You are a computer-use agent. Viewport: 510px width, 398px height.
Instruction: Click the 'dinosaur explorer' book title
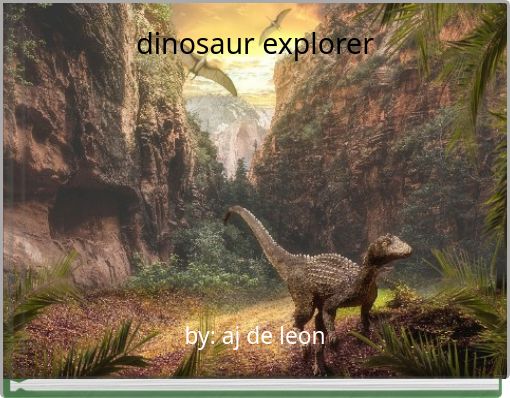(x=255, y=45)
